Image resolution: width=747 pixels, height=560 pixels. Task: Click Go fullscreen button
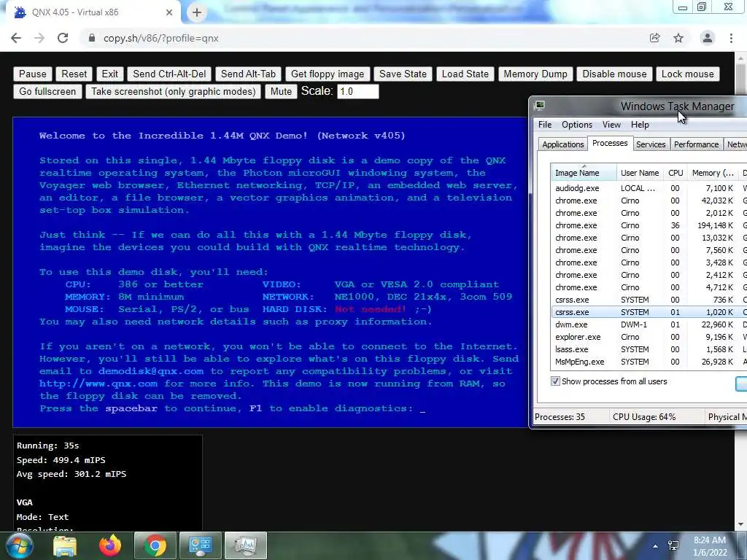coord(47,91)
